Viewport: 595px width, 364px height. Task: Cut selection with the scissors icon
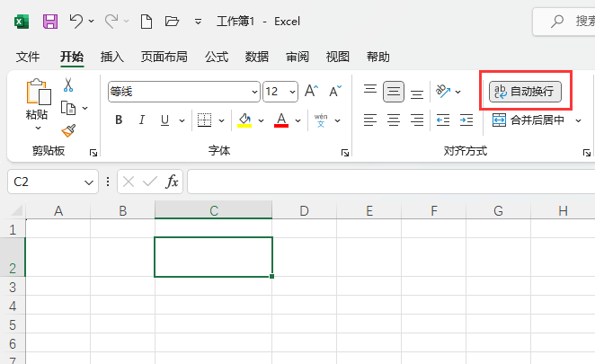click(68, 84)
